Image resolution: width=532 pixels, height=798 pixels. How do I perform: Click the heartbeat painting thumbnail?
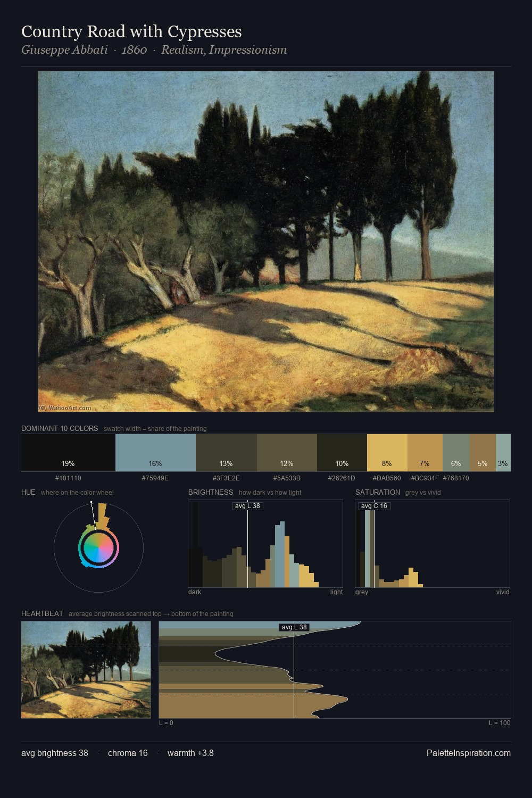pos(86,670)
